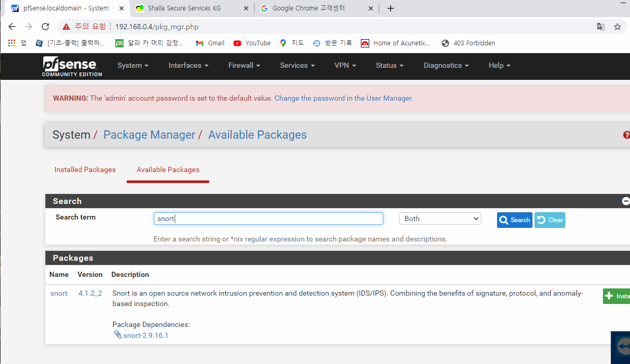This screenshot has height=364, width=630.
Task: Click the pfSense logo
Action: click(72, 66)
